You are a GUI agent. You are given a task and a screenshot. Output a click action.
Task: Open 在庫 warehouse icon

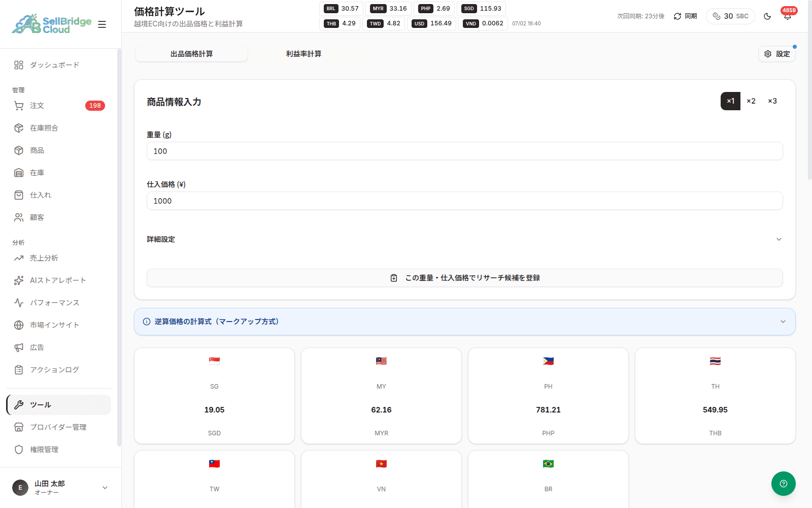[19, 173]
